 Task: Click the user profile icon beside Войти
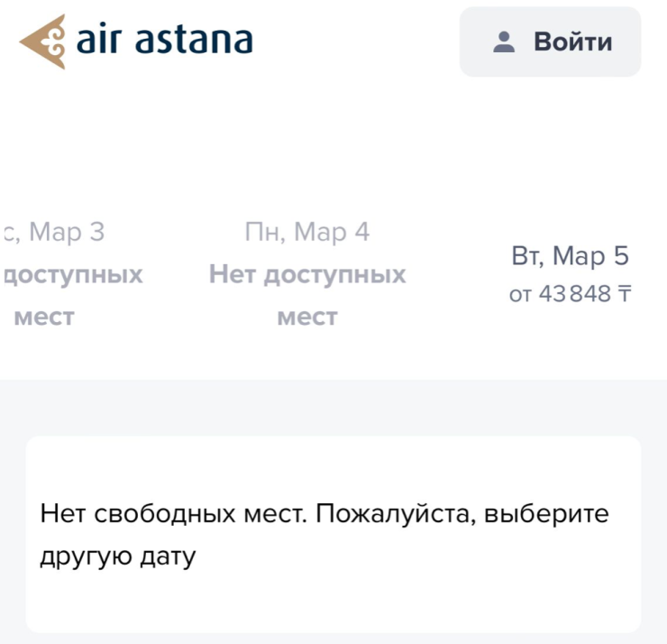click(504, 42)
